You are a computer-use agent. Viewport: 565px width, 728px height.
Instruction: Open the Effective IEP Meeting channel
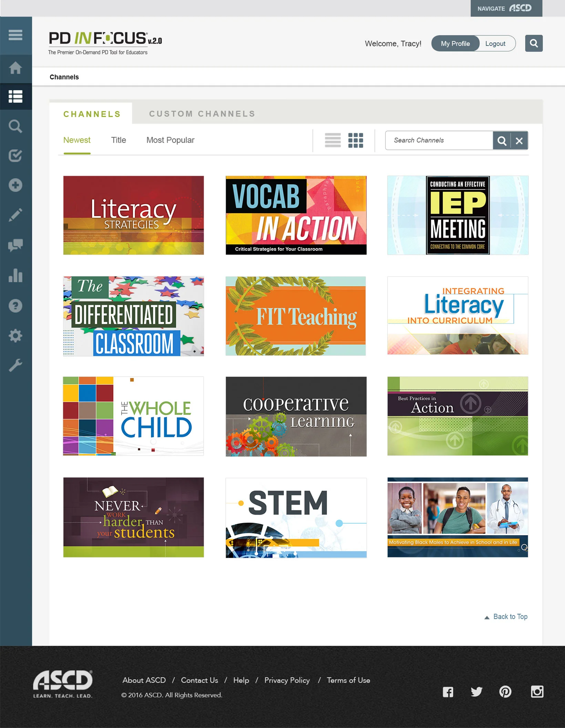[x=458, y=215]
